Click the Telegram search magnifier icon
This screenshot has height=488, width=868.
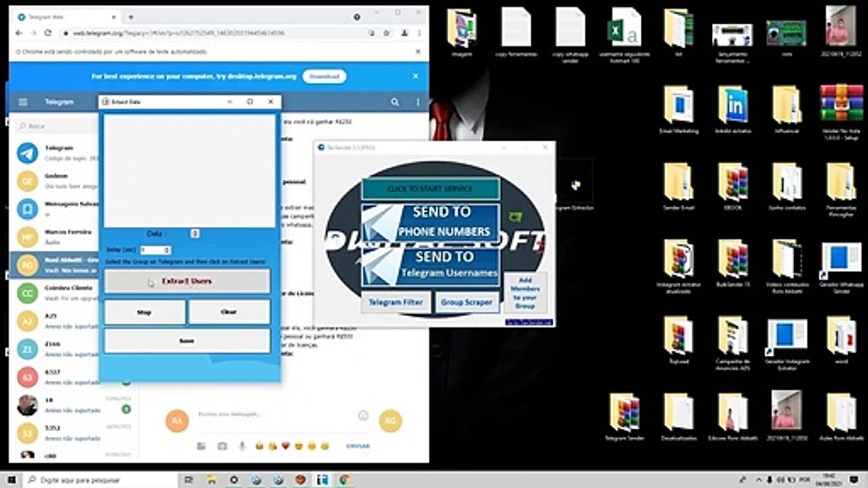[395, 102]
